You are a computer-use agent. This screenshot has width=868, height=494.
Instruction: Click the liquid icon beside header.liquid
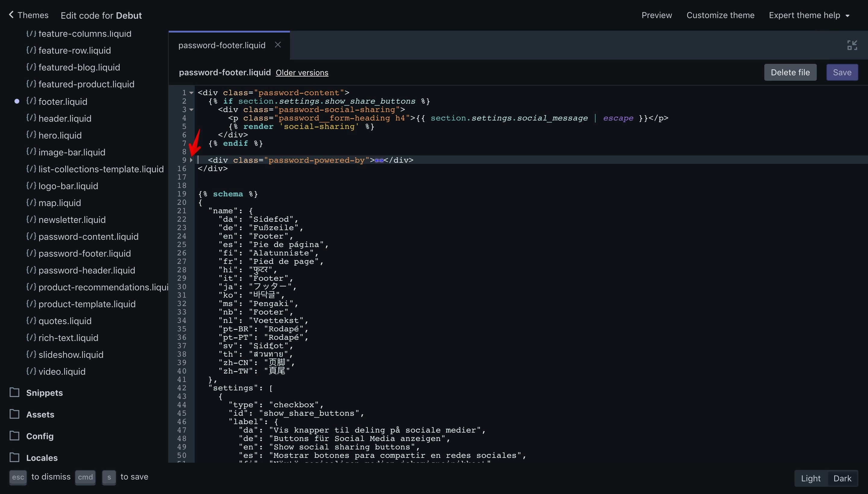tap(31, 118)
